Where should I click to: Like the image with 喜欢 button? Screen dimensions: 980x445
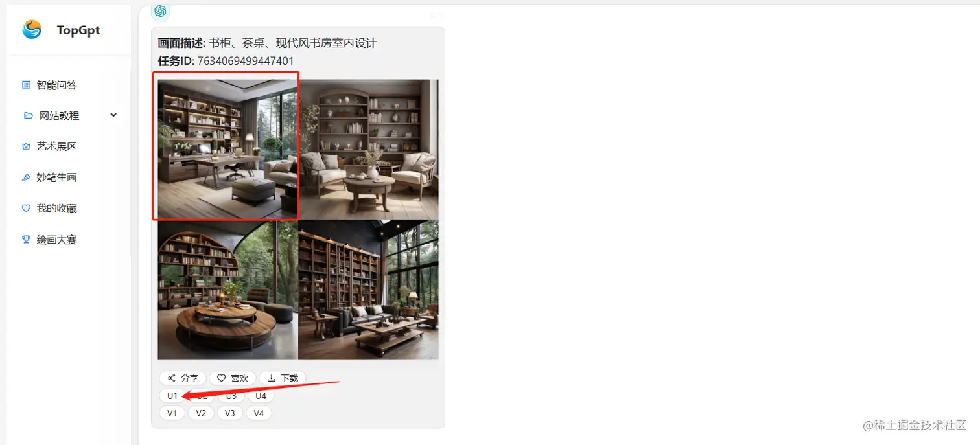click(x=232, y=378)
